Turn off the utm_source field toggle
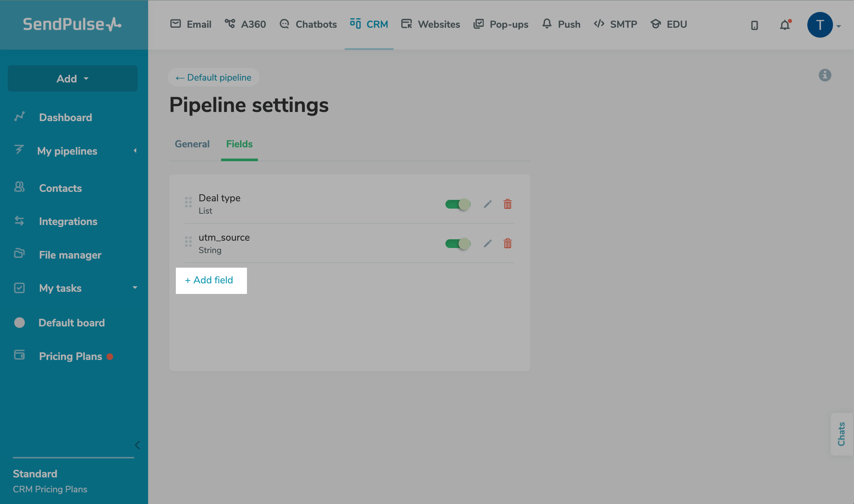This screenshot has width=854, height=504. coord(458,244)
